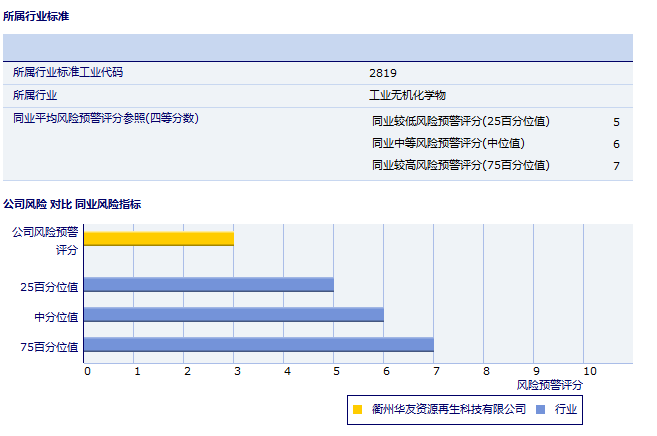
Task: Click the 10 tick on the x-axis
Action: [x=589, y=371]
